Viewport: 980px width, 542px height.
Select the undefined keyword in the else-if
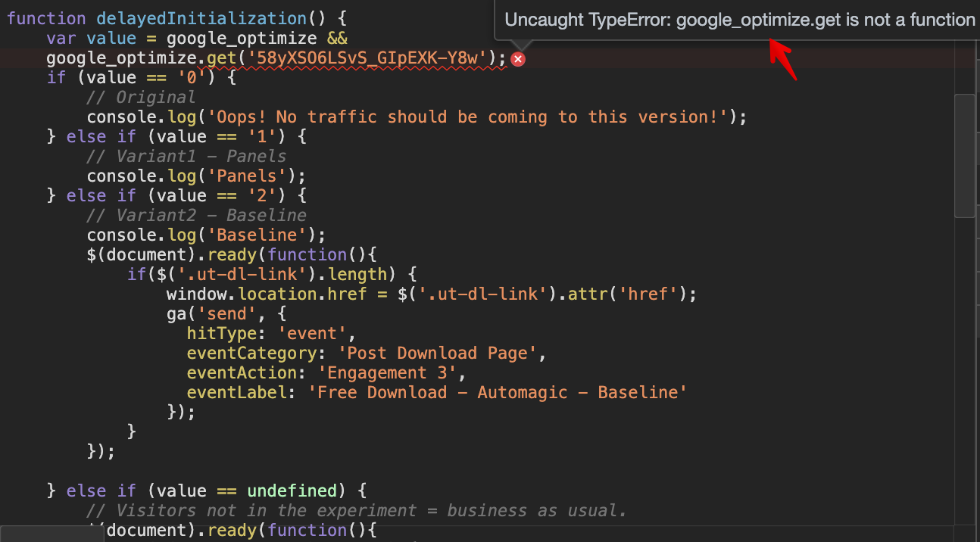pyautogui.click(x=294, y=491)
